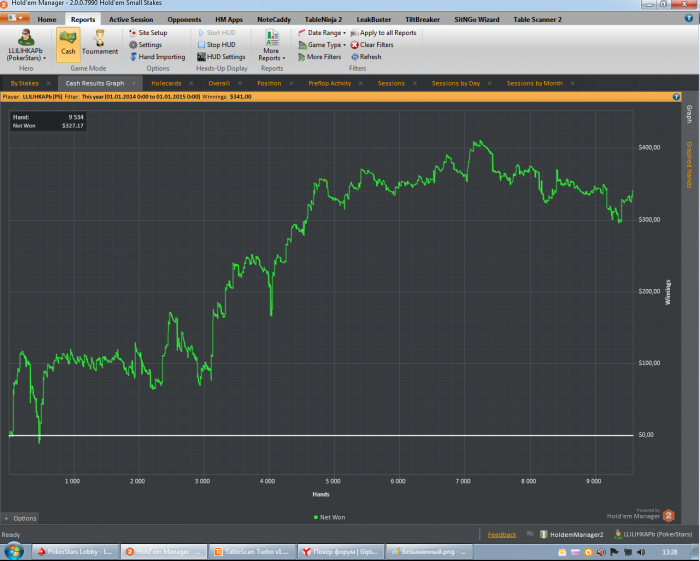Open Table Scanner 2 tab
The height and width of the screenshot is (561, 700).
(537, 19)
